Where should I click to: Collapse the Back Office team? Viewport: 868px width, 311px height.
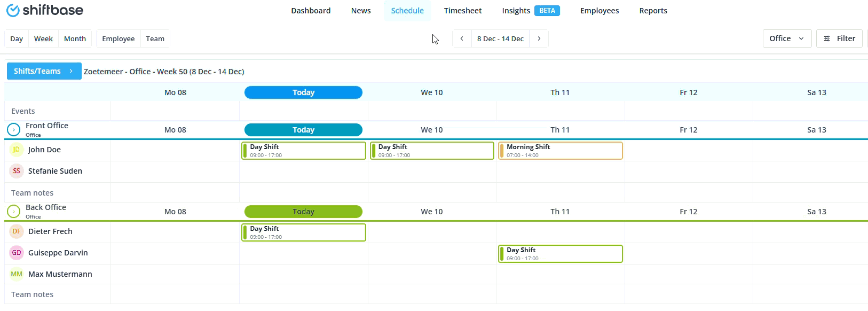pos(13,212)
